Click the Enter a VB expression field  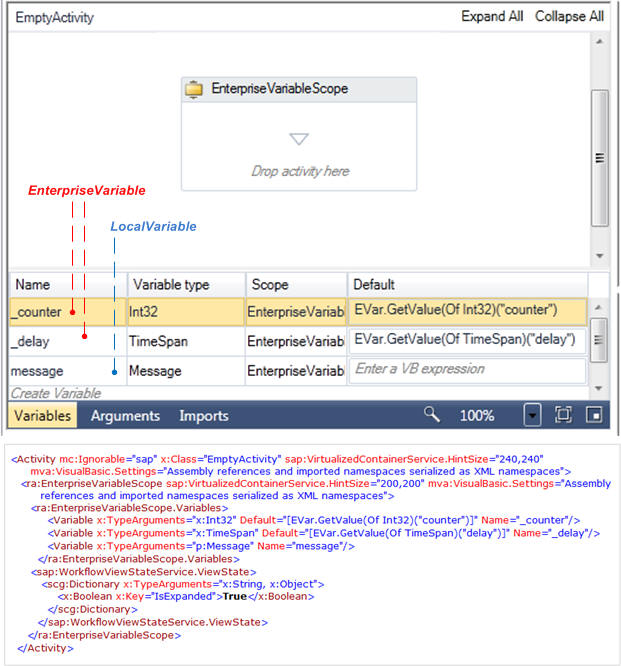[x=467, y=370]
